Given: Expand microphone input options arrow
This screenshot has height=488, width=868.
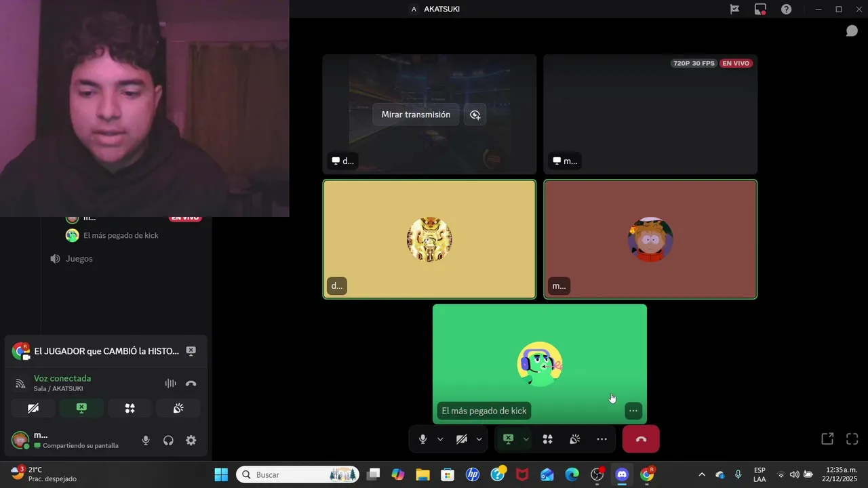Looking at the screenshot, I should coord(440,439).
